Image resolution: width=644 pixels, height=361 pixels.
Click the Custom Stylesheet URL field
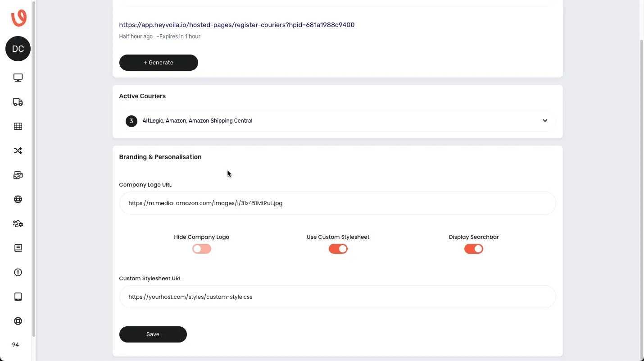(x=338, y=297)
